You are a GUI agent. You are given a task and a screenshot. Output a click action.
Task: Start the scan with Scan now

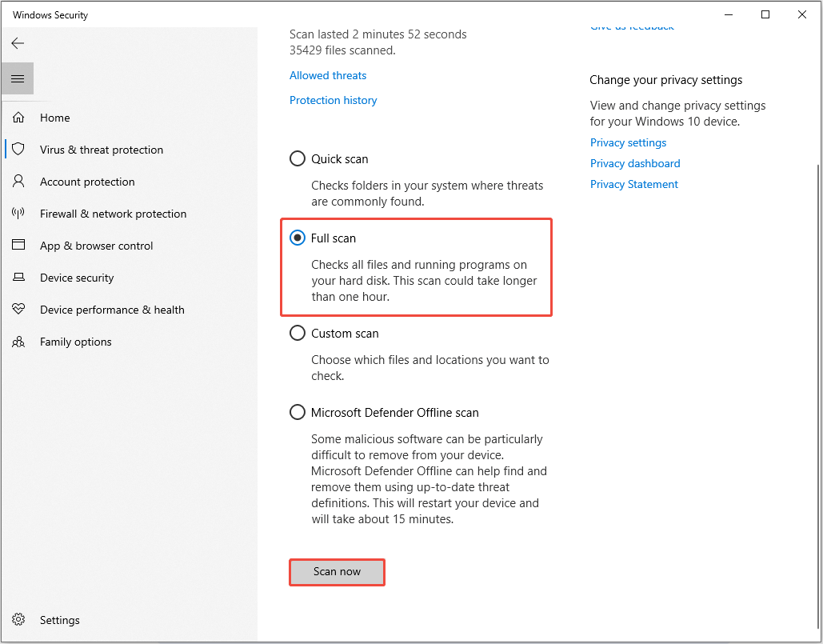pos(336,572)
